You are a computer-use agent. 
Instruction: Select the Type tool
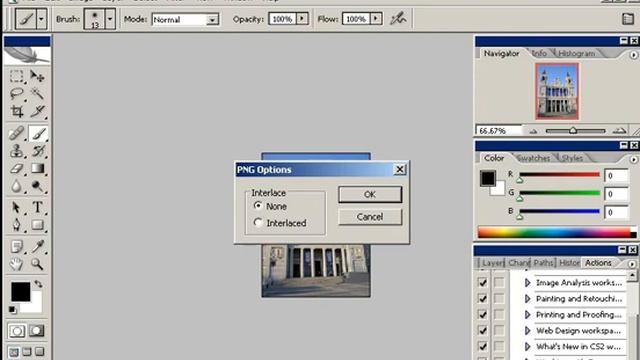coord(38,207)
